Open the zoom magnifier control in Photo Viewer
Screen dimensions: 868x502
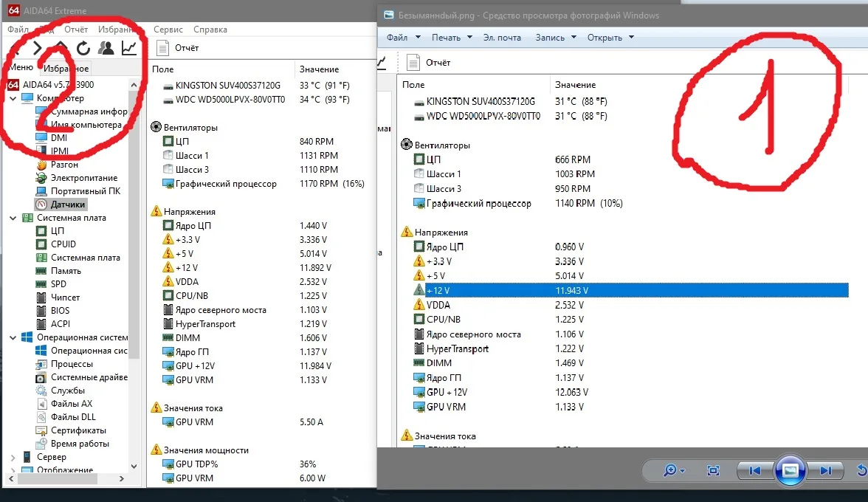(x=674, y=470)
